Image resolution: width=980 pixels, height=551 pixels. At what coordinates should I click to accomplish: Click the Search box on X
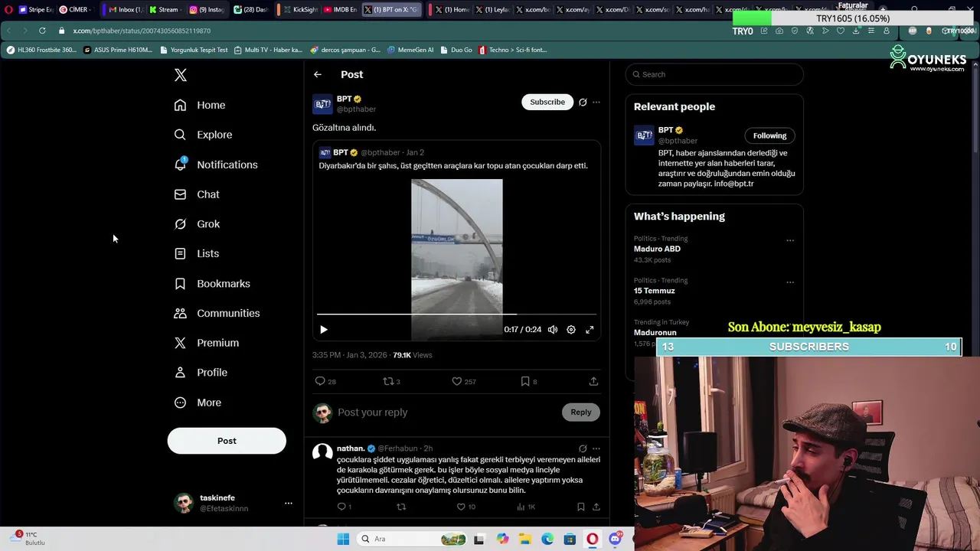click(x=714, y=74)
